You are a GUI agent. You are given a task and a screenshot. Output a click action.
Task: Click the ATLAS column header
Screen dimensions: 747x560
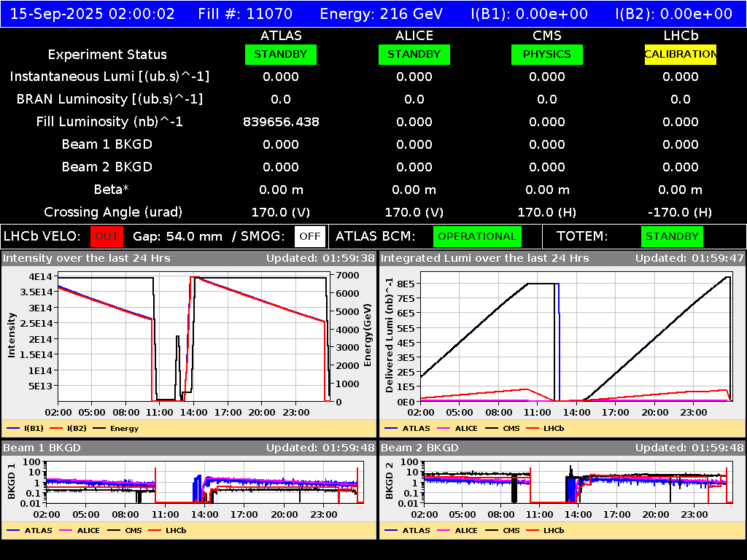(x=281, y=36)
